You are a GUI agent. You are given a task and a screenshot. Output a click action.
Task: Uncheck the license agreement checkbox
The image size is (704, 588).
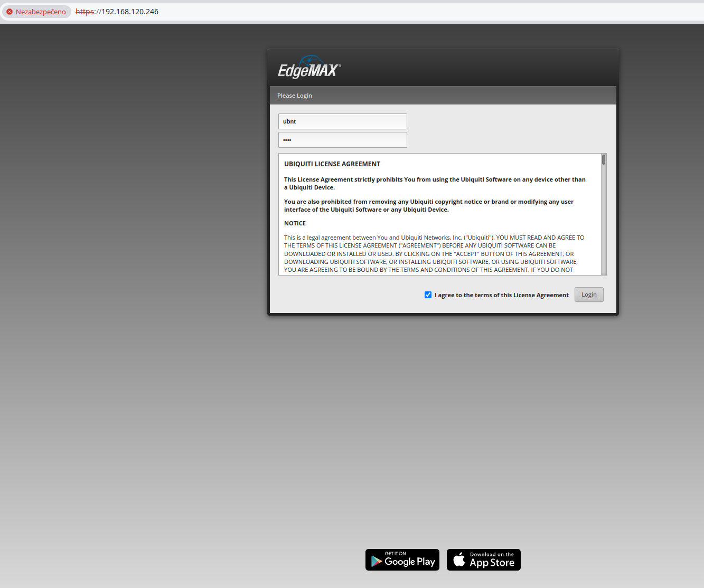428,295
